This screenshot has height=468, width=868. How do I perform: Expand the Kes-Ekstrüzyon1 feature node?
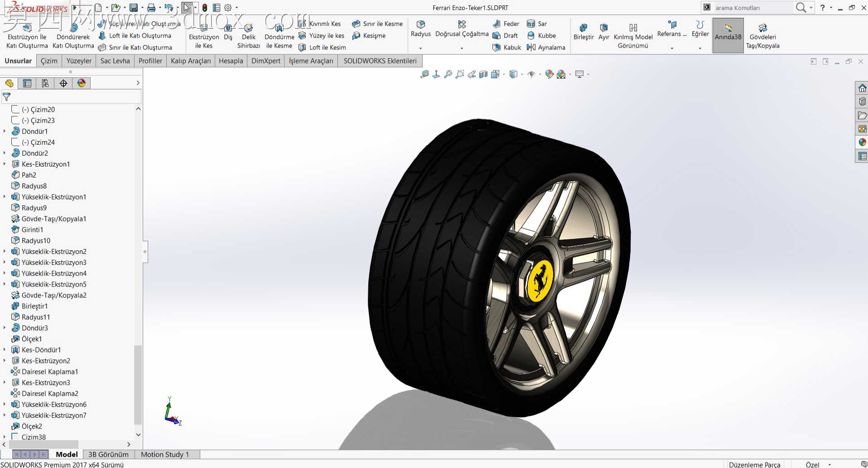pyautogui.click(x=5, y=164)
